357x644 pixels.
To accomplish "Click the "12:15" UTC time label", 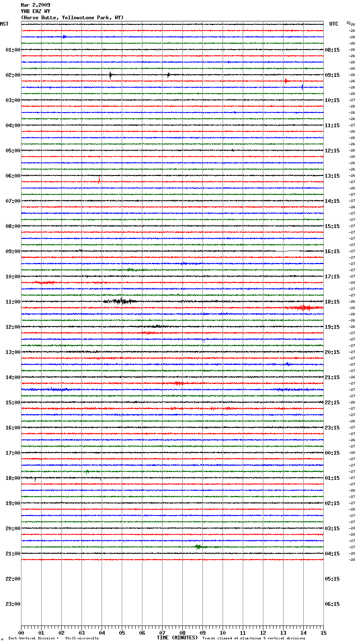I will (x=332, y=151).
